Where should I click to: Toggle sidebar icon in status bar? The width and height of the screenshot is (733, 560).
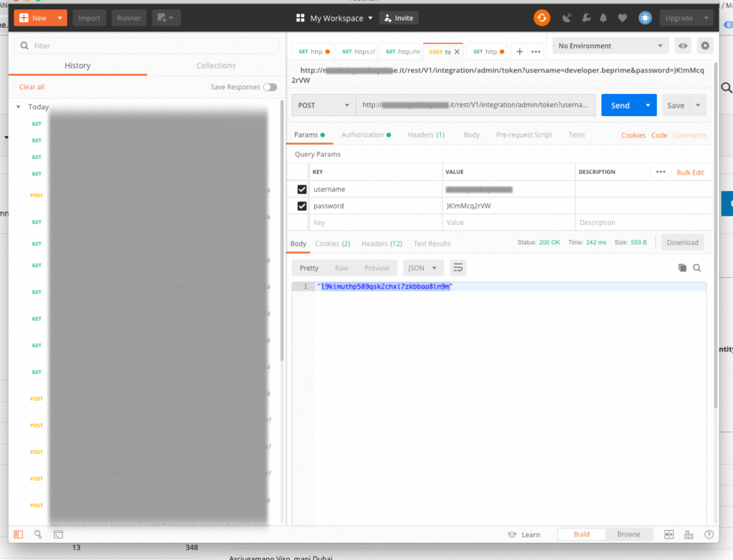[x=18, y=534]
